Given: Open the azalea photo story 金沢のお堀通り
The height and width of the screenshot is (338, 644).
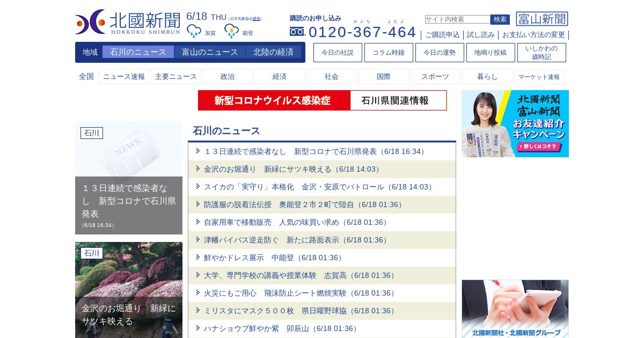Looking at the screenshot, I should [x=129, y=290].
